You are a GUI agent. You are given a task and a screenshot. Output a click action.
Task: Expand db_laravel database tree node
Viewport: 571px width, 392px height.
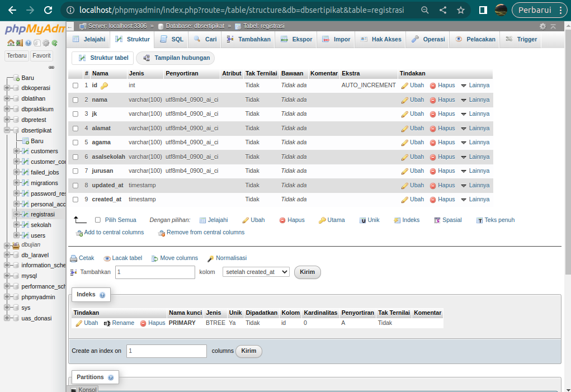7,255
